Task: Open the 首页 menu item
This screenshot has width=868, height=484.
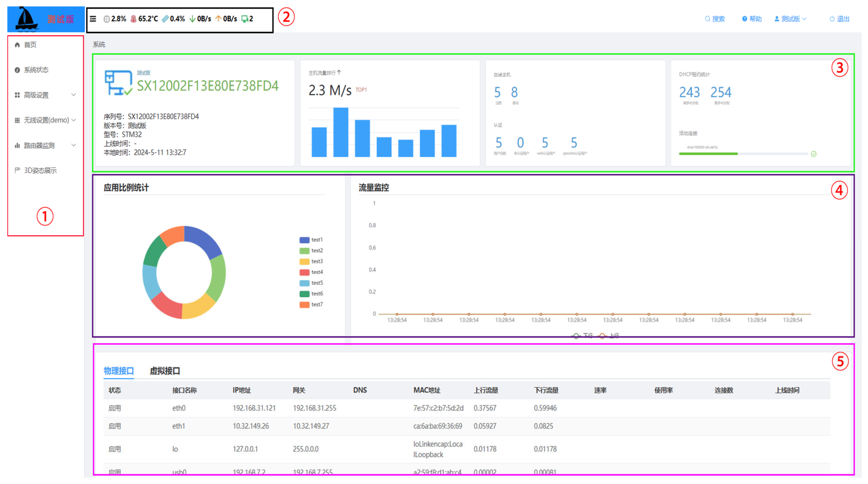Action: coord(30,45)
